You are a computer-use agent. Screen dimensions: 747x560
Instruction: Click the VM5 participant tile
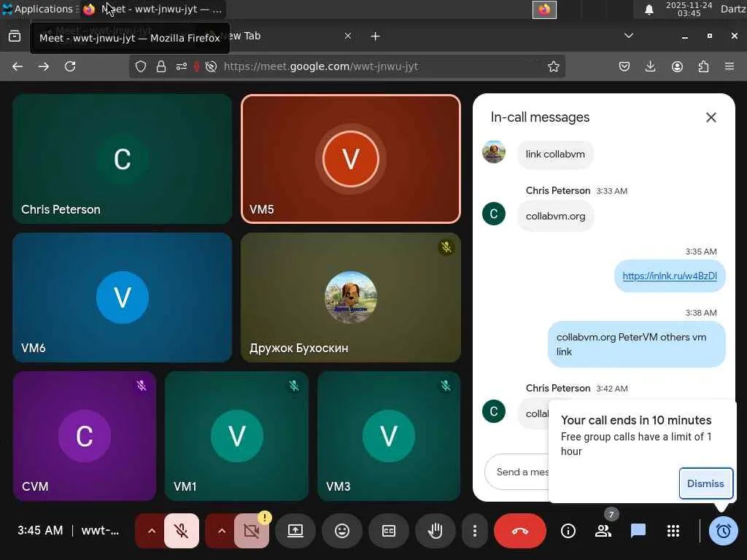tap(351, 158)
